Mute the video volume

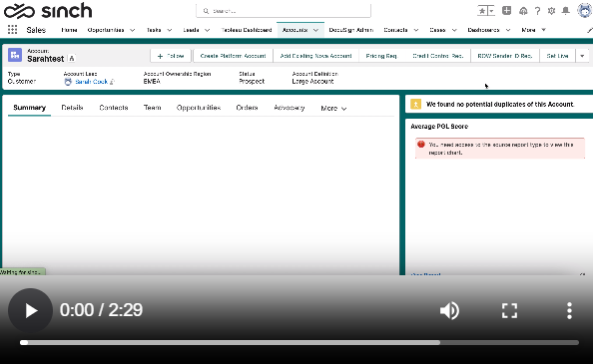coord(449,311)
